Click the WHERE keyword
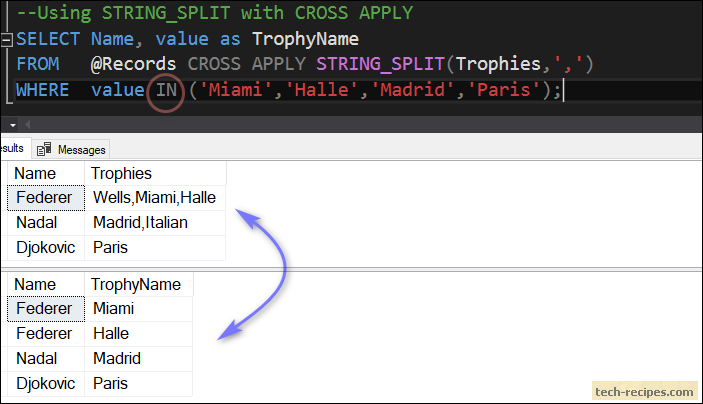703x404 pixels. point(43,90)
